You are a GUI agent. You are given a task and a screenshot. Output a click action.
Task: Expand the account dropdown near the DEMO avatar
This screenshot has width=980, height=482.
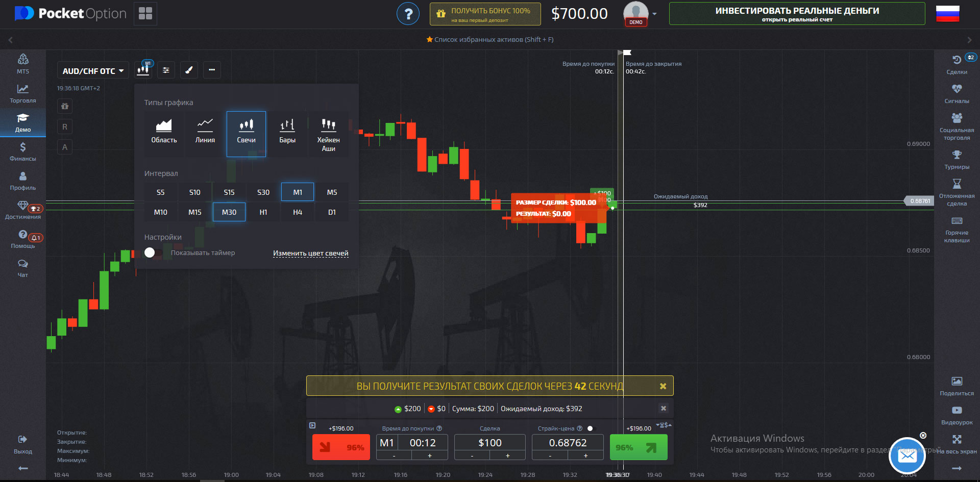[x=654, y=14]
